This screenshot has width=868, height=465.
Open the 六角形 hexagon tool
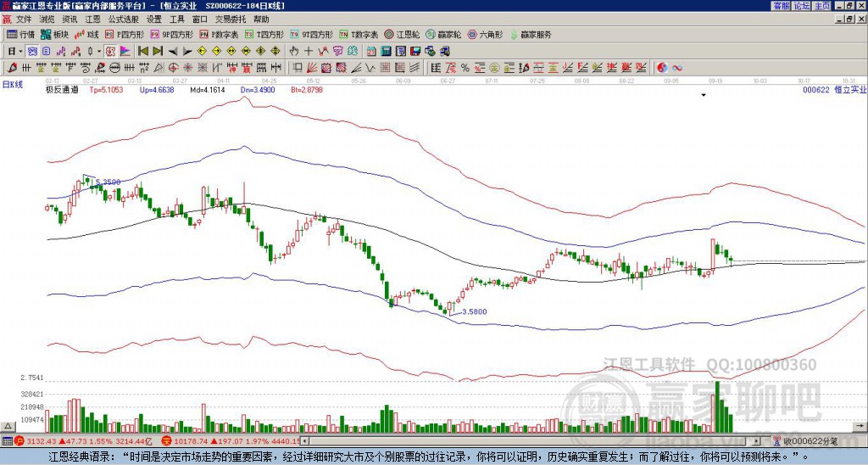486,34
